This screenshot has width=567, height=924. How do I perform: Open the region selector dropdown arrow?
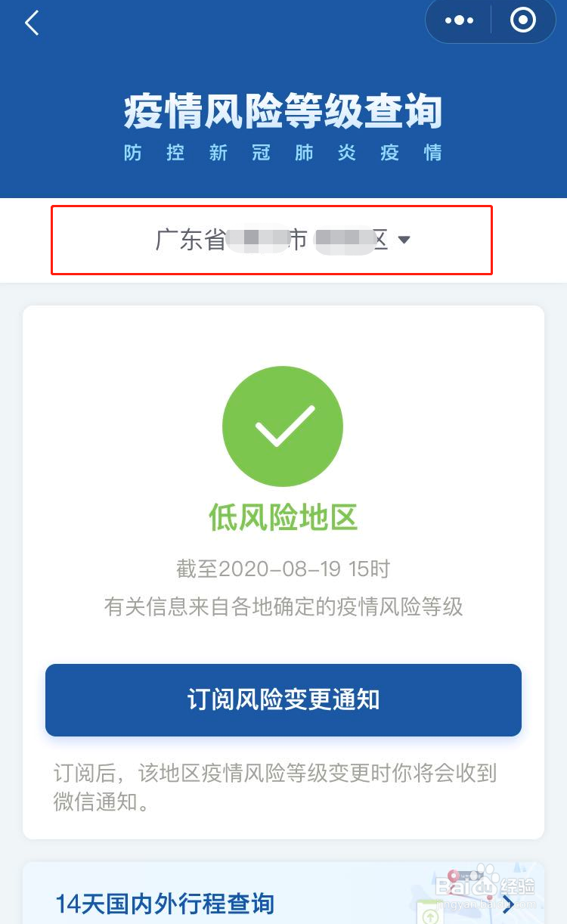tap(404, 240)
